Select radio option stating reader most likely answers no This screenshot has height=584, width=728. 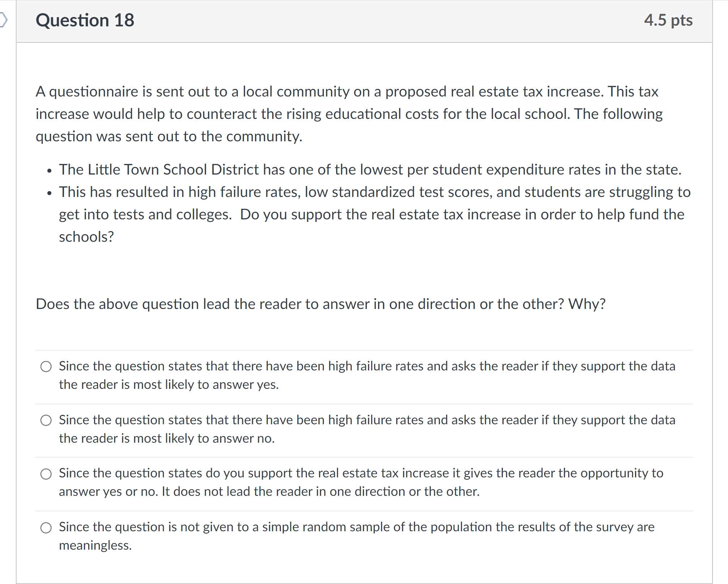(46, 420)
